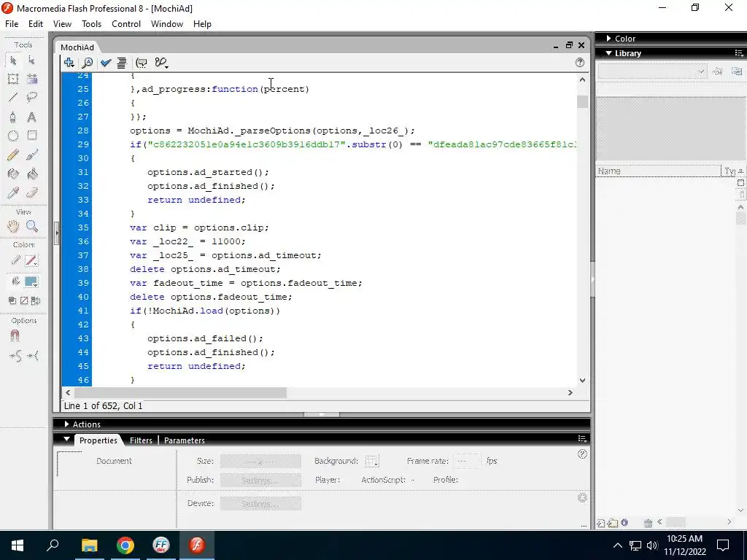The image size is (747, 560).
Task: Click the horizontal scrollbar right arrow in editor
Action: (570, 393)
